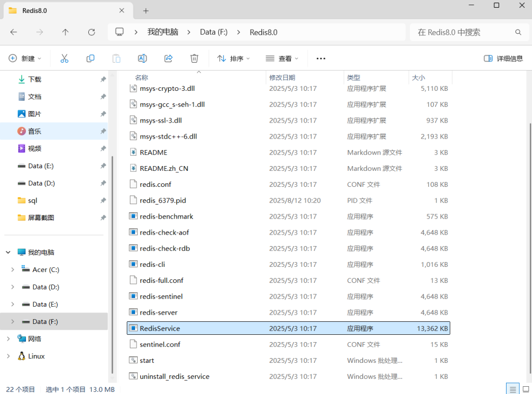Open the 新建 dropdown menu
The width and height of the screenshot is (532, 394).
point(25,59)
